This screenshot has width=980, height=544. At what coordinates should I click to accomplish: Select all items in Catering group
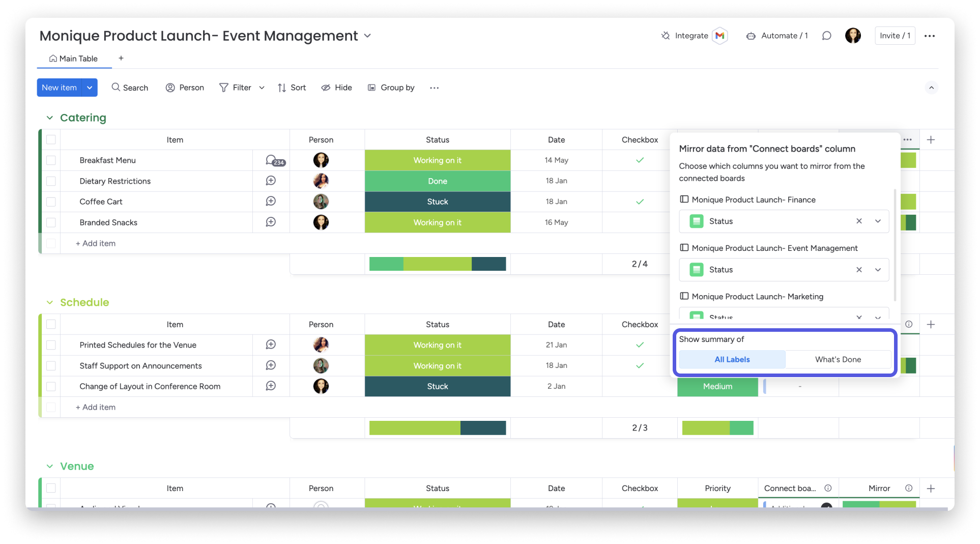pos(51,139)
